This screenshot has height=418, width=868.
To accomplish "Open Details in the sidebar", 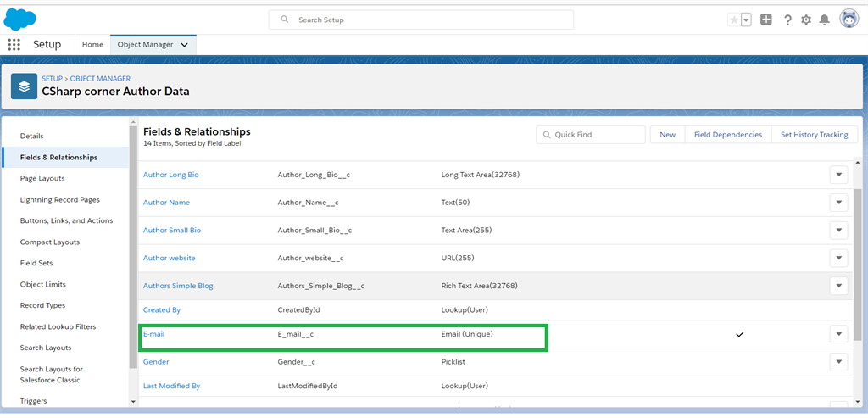I will pyautogui.click(x=31, y=137).
